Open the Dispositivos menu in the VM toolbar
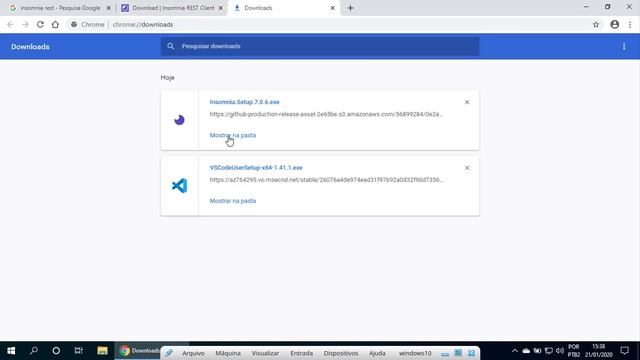 341,353
